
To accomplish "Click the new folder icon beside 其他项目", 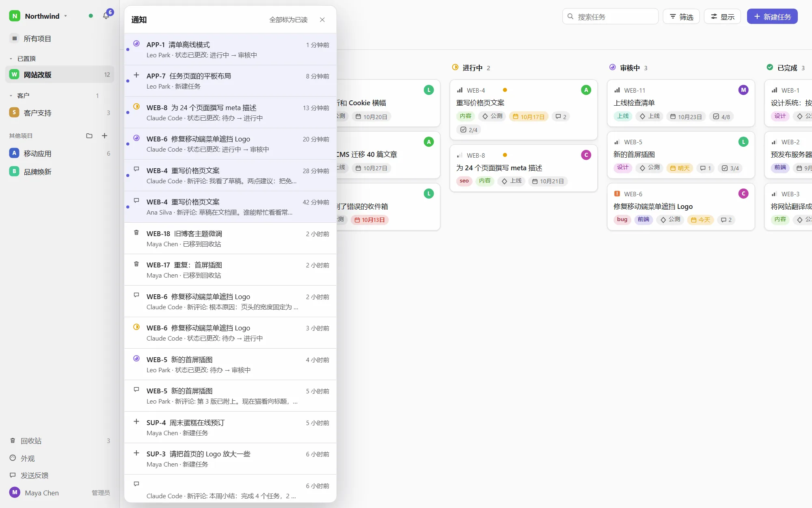I will coord(89,136).
